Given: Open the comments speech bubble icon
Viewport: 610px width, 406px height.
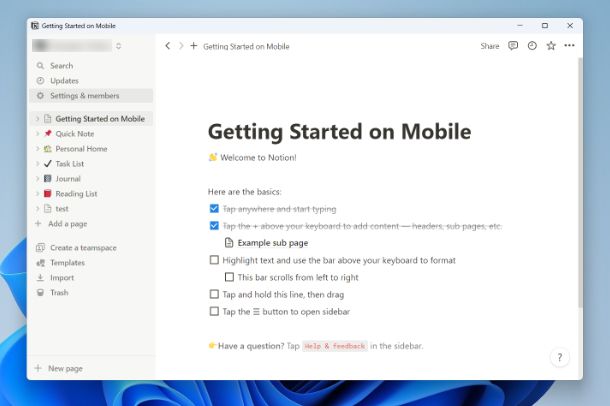Looking at the screenshot, I should click(513, 46).
